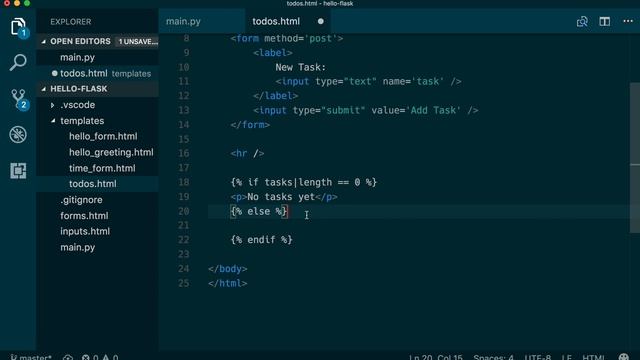The width and height of the screenshot is (640, 360).
Task: Click the unsaved dot on the todos.html tab
Action: coord(321,21)
